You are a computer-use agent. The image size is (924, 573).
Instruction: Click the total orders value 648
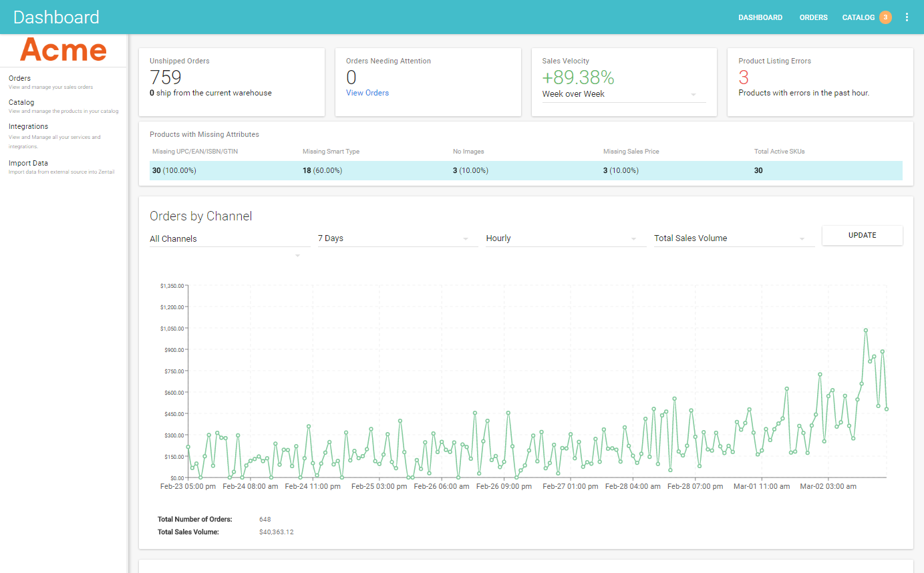point(265,519)
